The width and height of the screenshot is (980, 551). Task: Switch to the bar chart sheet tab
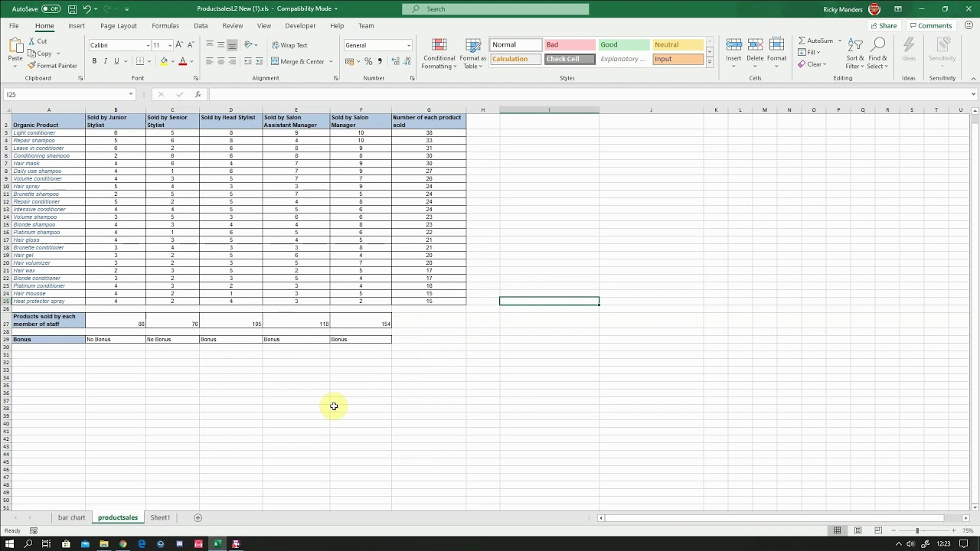(72, 518)
